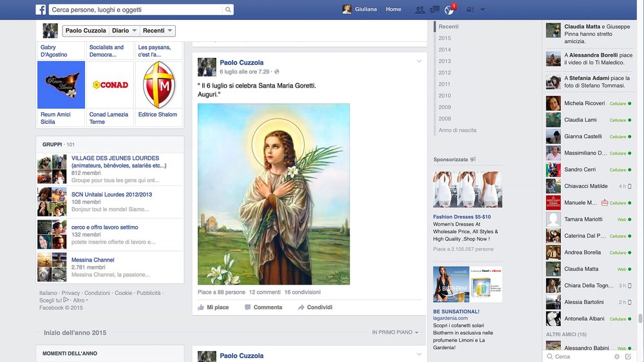Open VILLAGE DES JEUNES LOURDES group
The width and height of the screenshot is (644, 362).
[118, 162]
